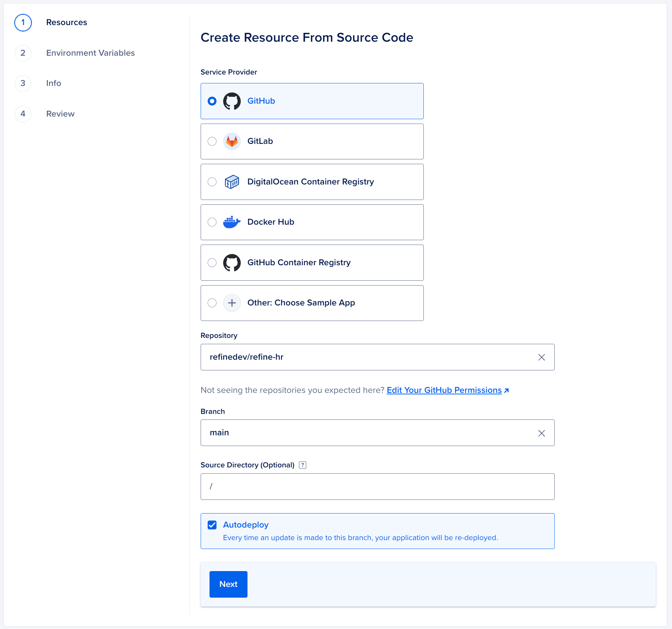Click the Next button
Image resolution: width=672 pixels, height=629 pixels.
click(228, 584)
